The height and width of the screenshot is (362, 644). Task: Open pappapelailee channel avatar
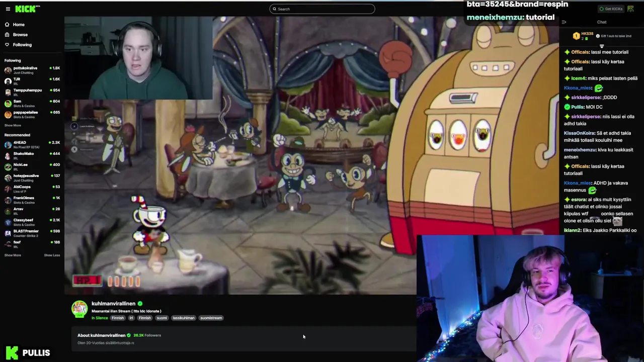8,115
